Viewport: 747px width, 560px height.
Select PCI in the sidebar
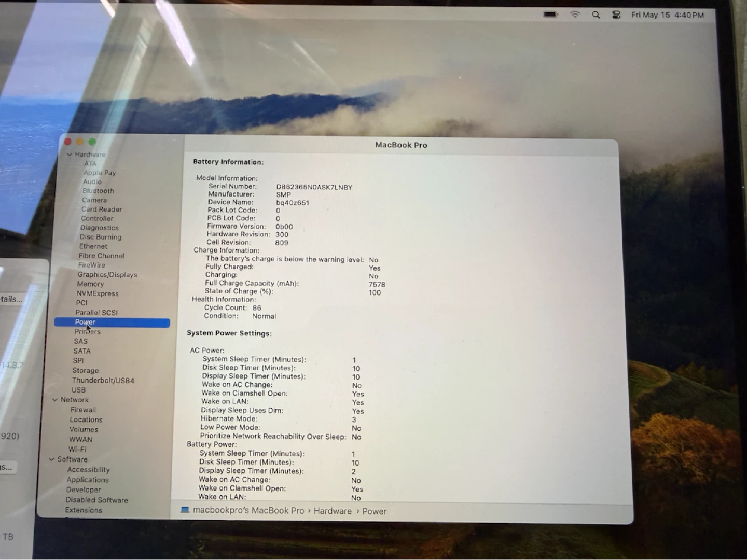click(x=81, y=303)
